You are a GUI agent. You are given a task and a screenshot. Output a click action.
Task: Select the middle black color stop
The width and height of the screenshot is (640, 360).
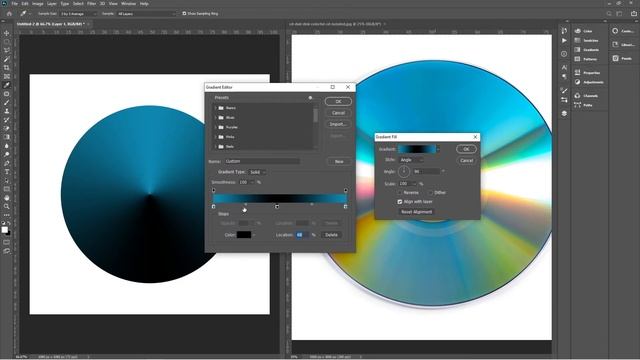click(277, 207)
